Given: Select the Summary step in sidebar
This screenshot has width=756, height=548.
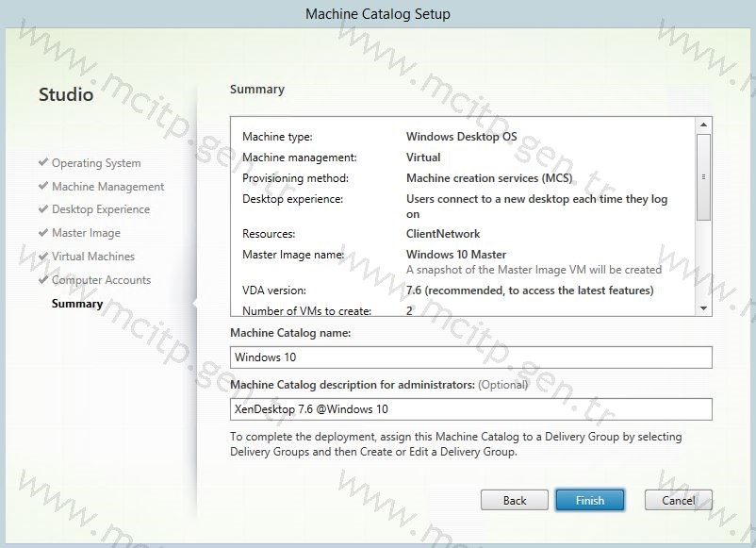Looking at the screenshot, I should pos(77,304).
